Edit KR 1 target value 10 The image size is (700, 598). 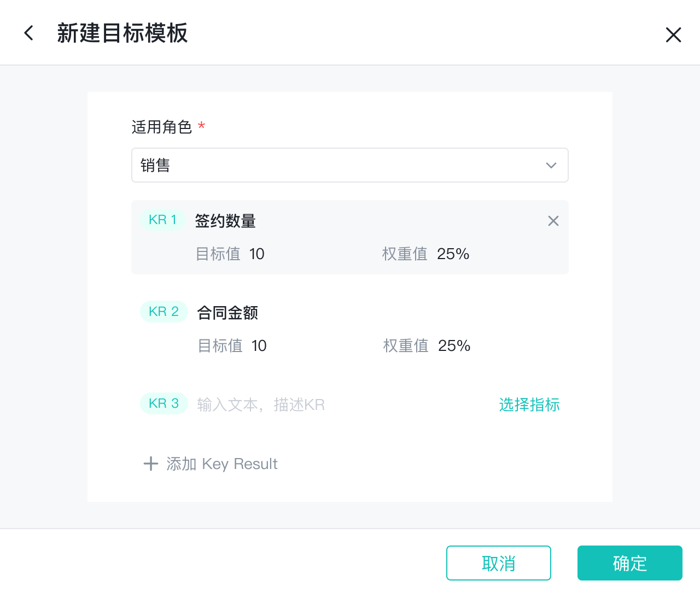click(x=256, y=254)
